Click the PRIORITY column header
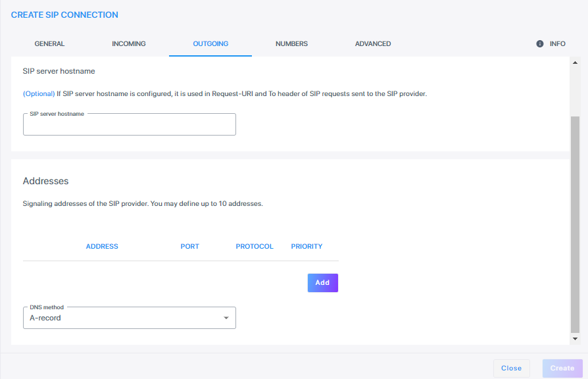588x379 pixels. 306,247
